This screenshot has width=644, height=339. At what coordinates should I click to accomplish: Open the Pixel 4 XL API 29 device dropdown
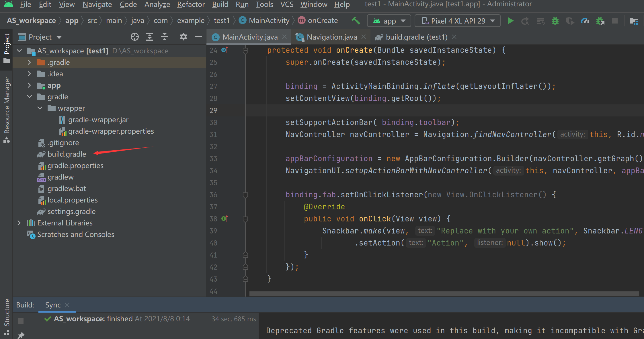[458, 21]
